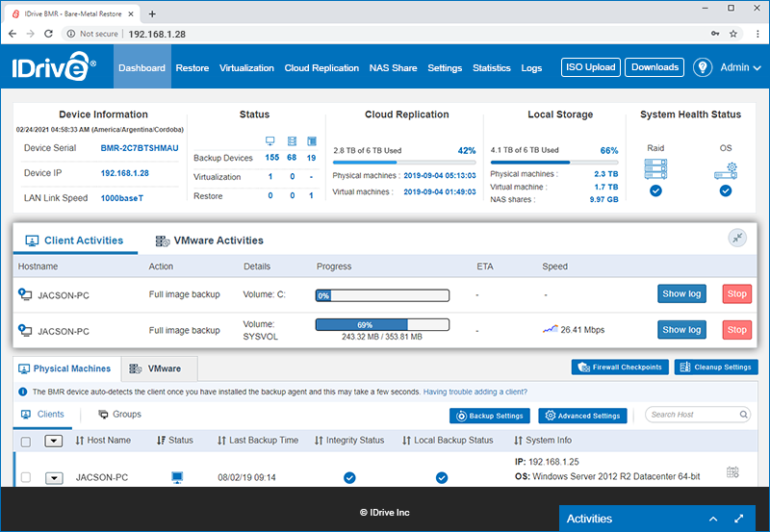The height and width of the screenshot is (532, 770).
Task: Click the 0% Volume C: progress bar
Action: (382, 295)
